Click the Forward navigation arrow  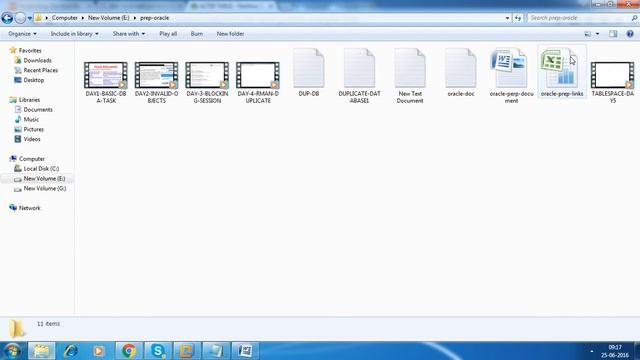coord(20,18)
